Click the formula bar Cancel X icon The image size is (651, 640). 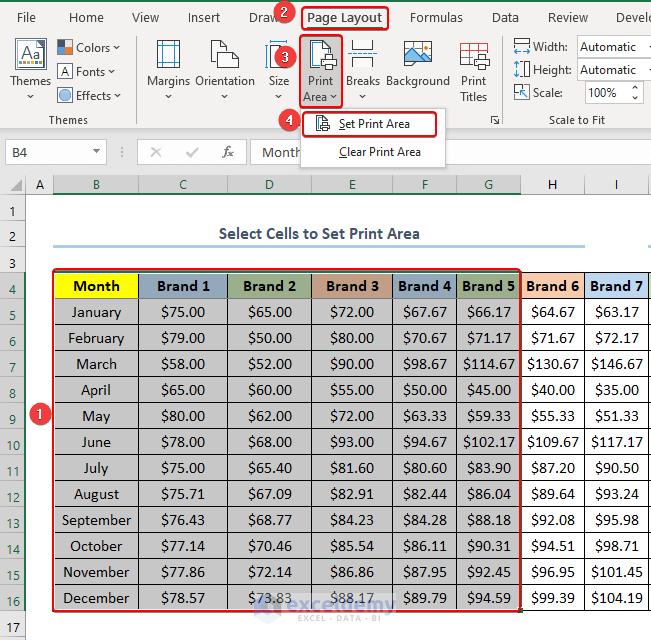(156, 152)
